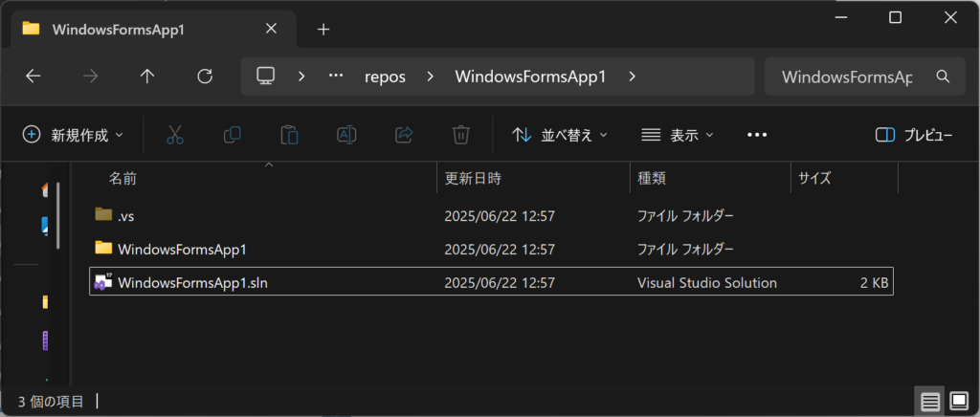
Task: Click the Visual Studio Solution type cell
Action: point(707,283)
